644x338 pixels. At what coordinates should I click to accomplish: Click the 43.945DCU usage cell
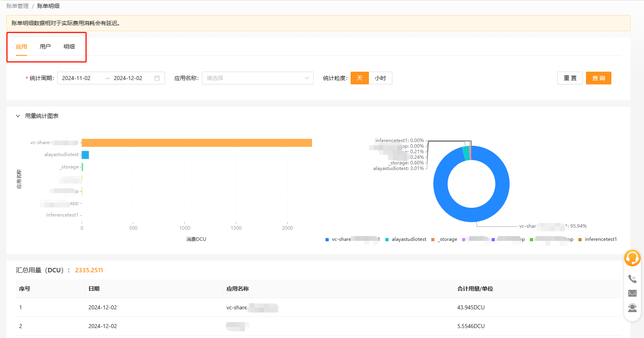pyautogui.click(x=471, y=307)
